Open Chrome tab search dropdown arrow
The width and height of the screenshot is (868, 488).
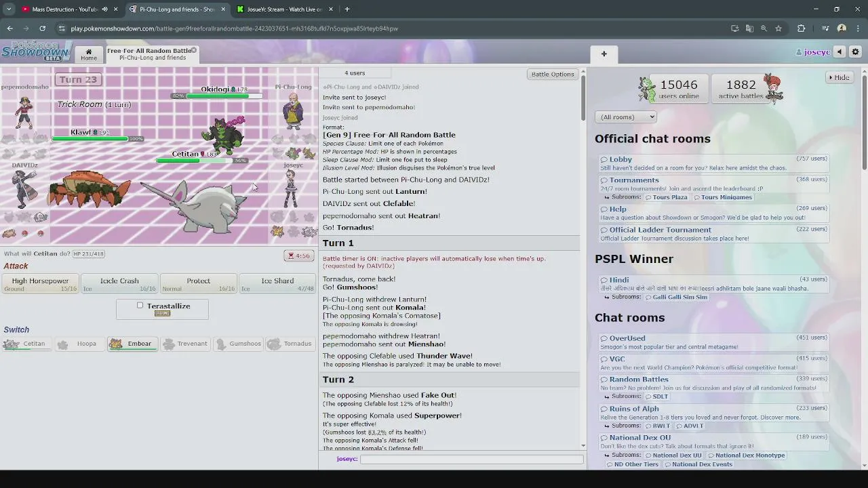[8, 9]
